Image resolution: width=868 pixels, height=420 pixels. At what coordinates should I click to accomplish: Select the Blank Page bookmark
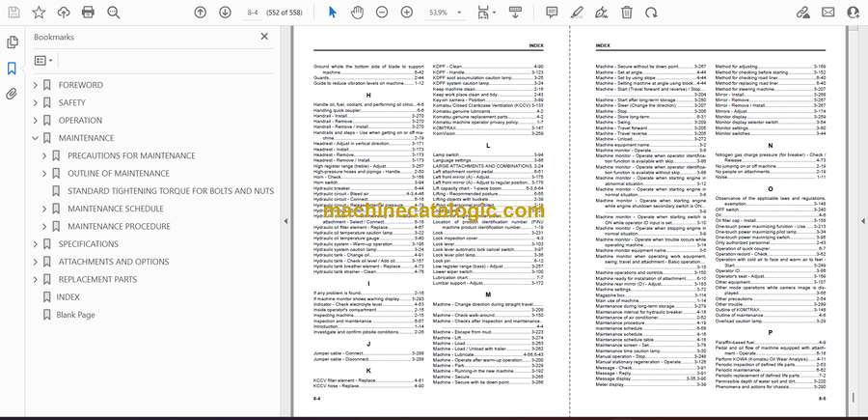pos(75,315)
